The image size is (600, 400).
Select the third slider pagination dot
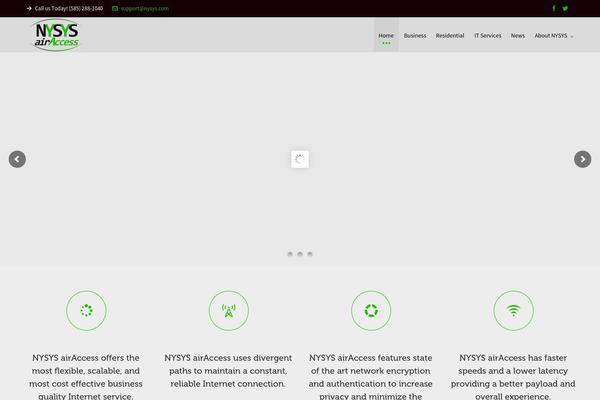click(310, 254)
